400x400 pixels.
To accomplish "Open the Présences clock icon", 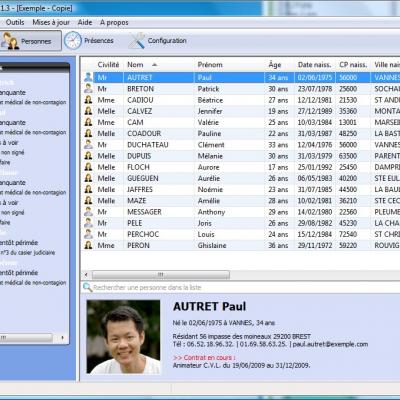I will point(73,41).
